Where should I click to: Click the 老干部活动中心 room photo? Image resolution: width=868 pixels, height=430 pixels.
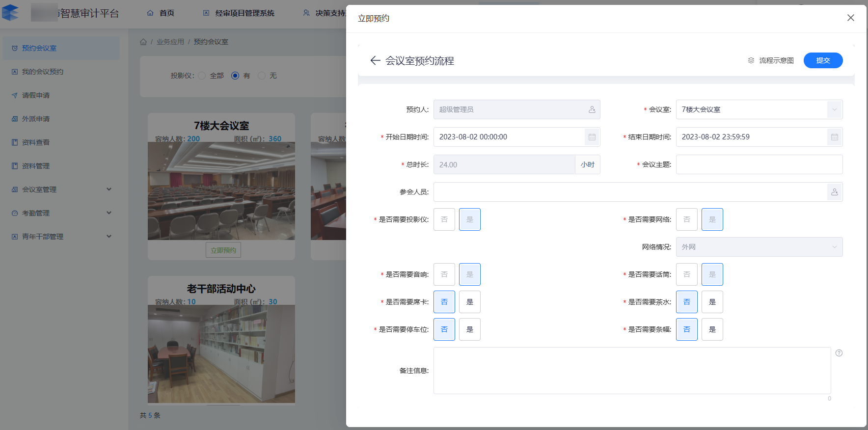point(221,354)
